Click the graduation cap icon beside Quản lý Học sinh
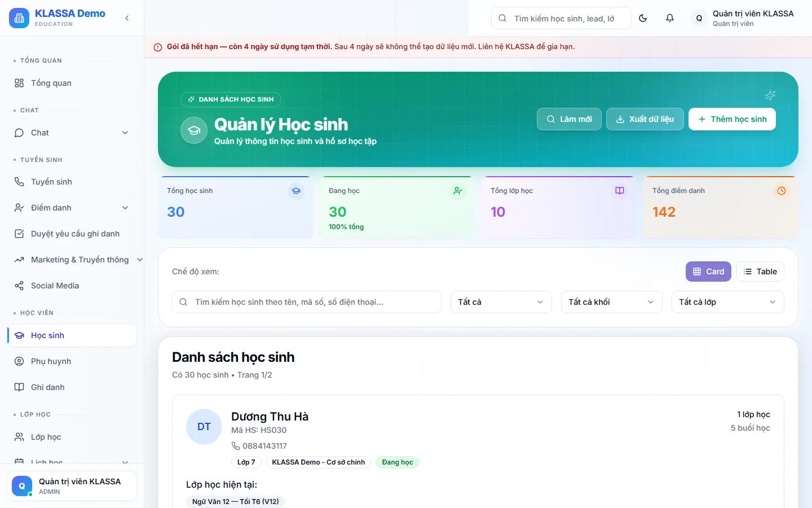This screenshot has height=508, width=812. pos(194,130)
